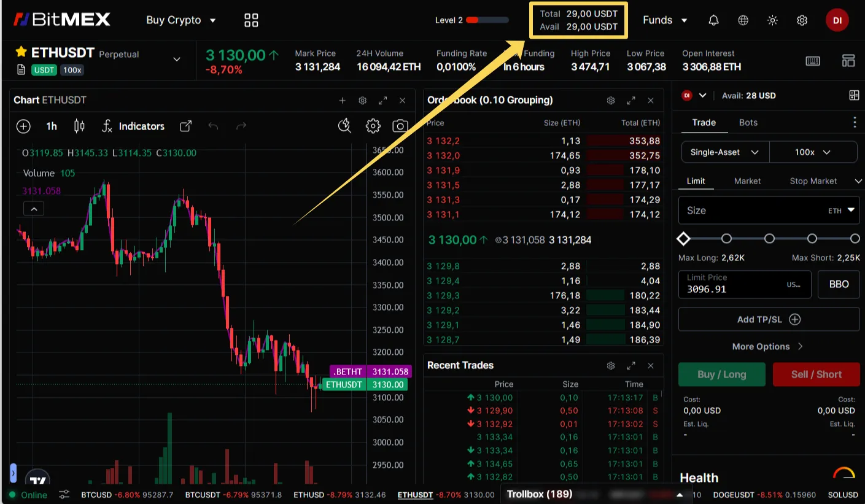Screen dimensions: 865x504
Task: Open the apps grid next to Buy Crypto
Action: point(250,19)
